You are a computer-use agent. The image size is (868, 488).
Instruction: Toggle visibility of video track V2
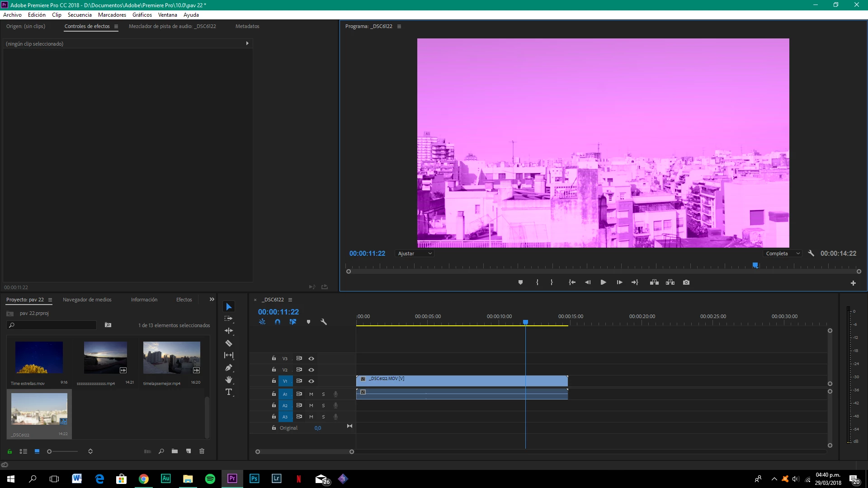311,370
